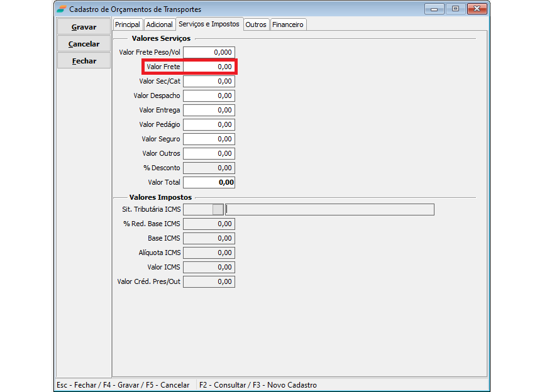Select the Valor Seguro field
The height and width of the screenshot is (392, 542).
(209, 139)
